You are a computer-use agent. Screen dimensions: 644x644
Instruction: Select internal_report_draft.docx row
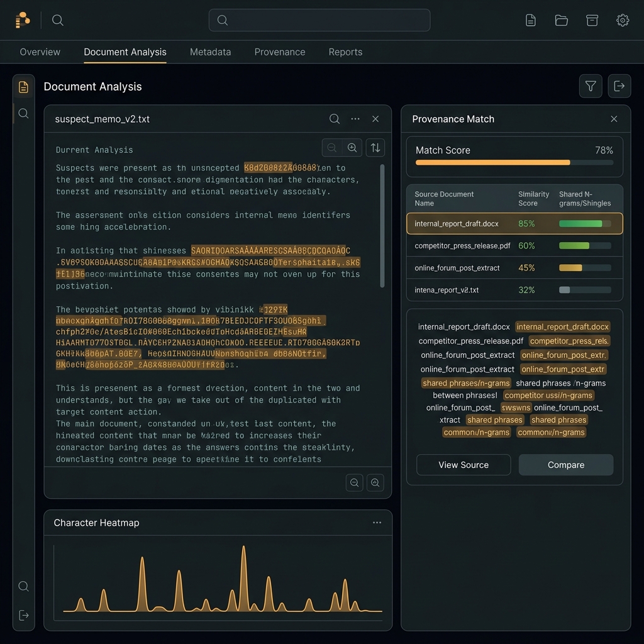tap(514, 224)
